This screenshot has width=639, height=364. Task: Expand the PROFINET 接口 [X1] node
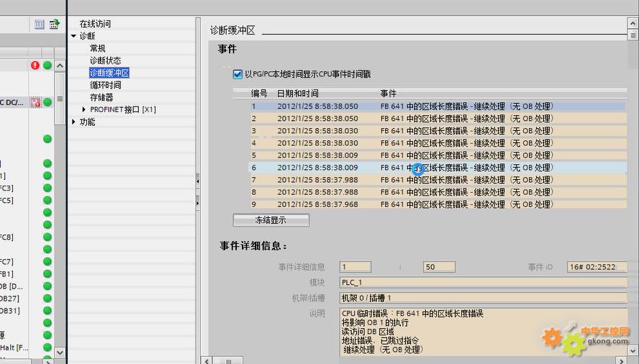pyautogui.click(x=84, y=109)
